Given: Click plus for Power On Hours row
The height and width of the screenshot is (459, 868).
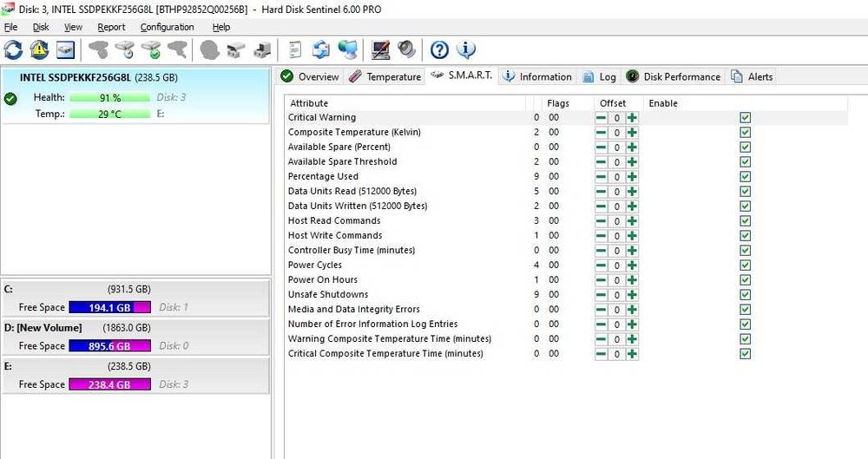Looking at the screenshot, I should pos(632,280).
